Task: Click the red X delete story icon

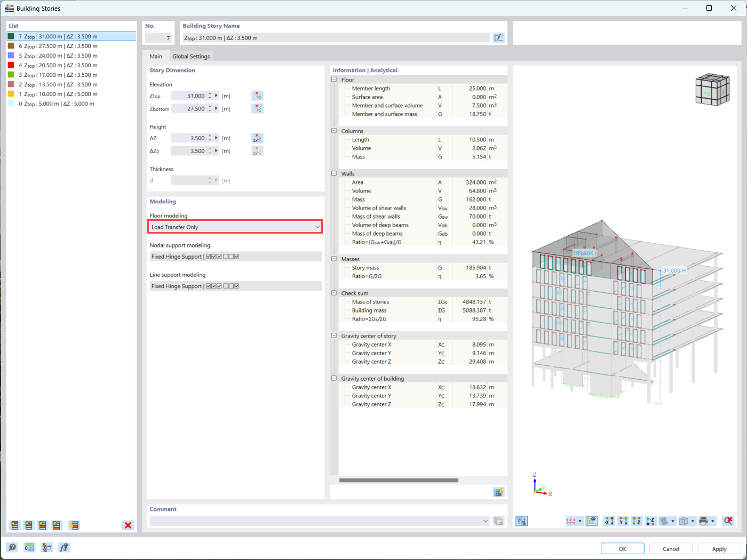Action: pyautogui.click(x=128, y=525)
